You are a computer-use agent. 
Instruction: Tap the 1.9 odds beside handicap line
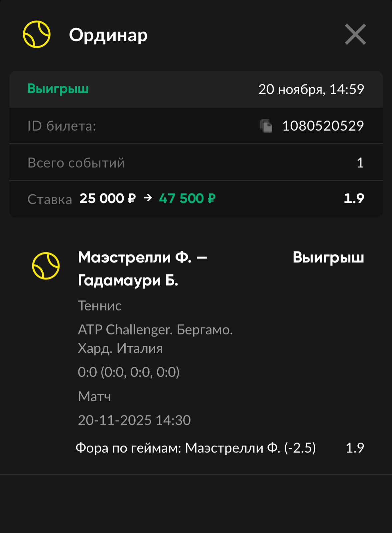355,448
